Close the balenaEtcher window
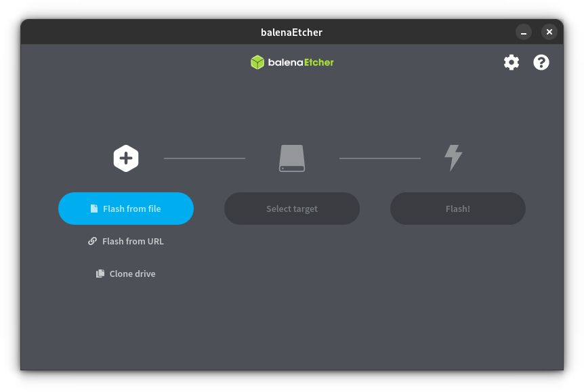The width and height of the screenshot is (584, 392). pos(549,32)
